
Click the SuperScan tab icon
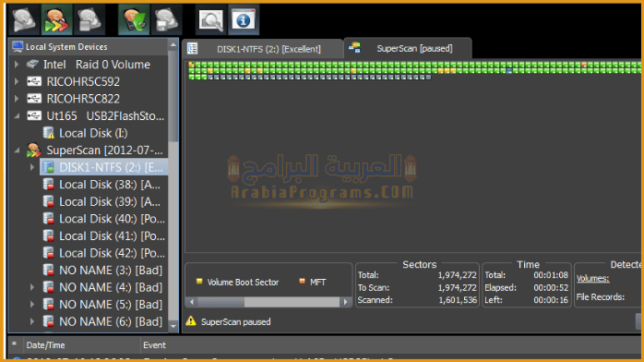point(354,48)
